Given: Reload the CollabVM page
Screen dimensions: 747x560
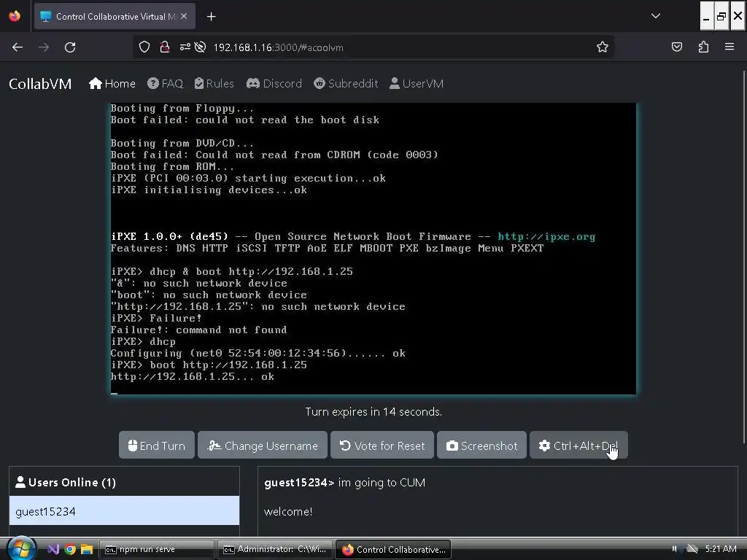Looking at the screenshot, I should 70,47.
